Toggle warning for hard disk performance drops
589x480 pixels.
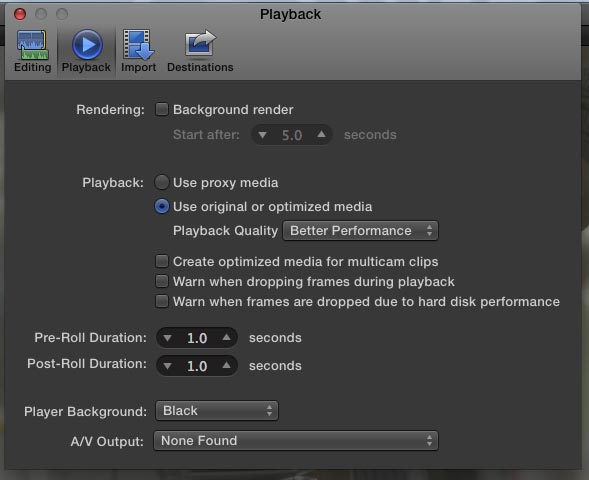tap(162, 301)
